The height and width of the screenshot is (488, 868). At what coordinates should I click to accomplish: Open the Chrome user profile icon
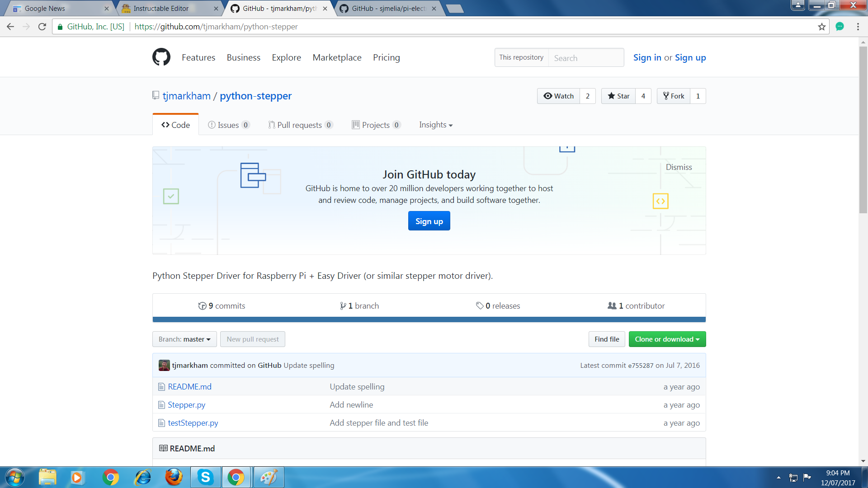coord(798,5)
